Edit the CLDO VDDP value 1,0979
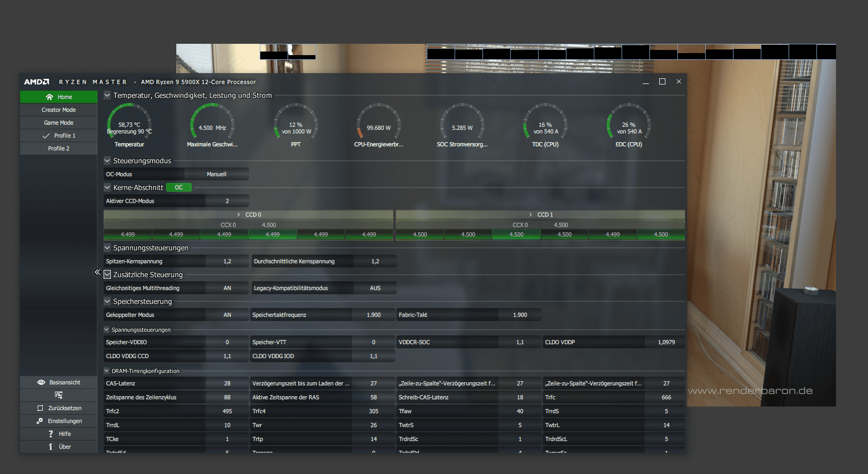 [x=666, y=342]
